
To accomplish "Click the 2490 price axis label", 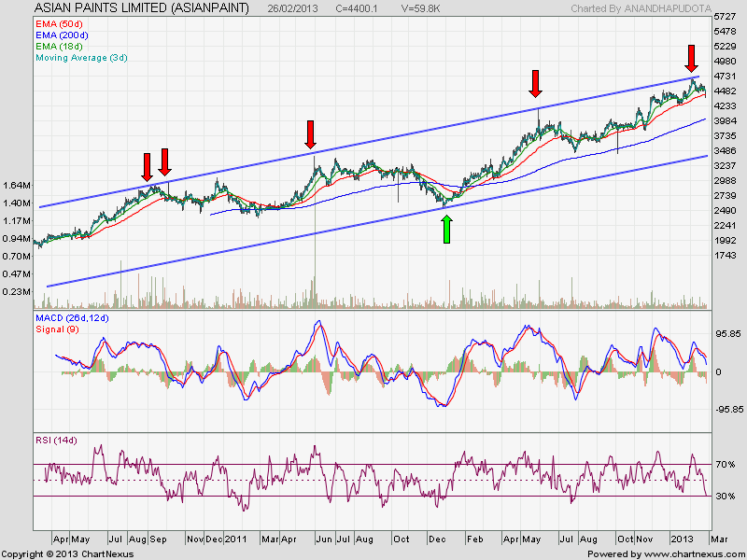I will (x=725, y=211).
